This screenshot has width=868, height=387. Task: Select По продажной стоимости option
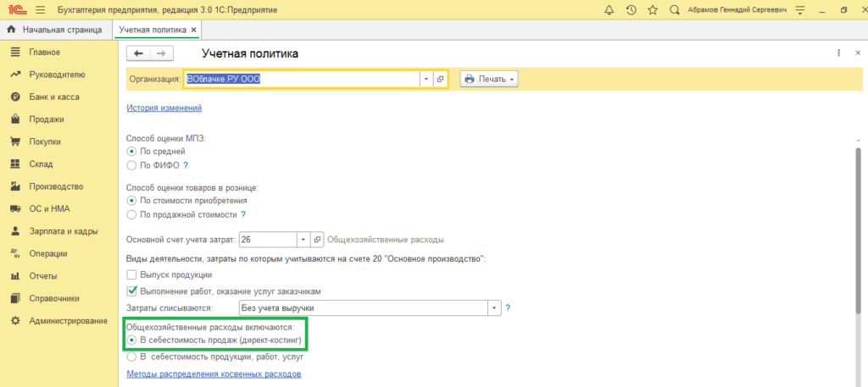tap(131, 214)
